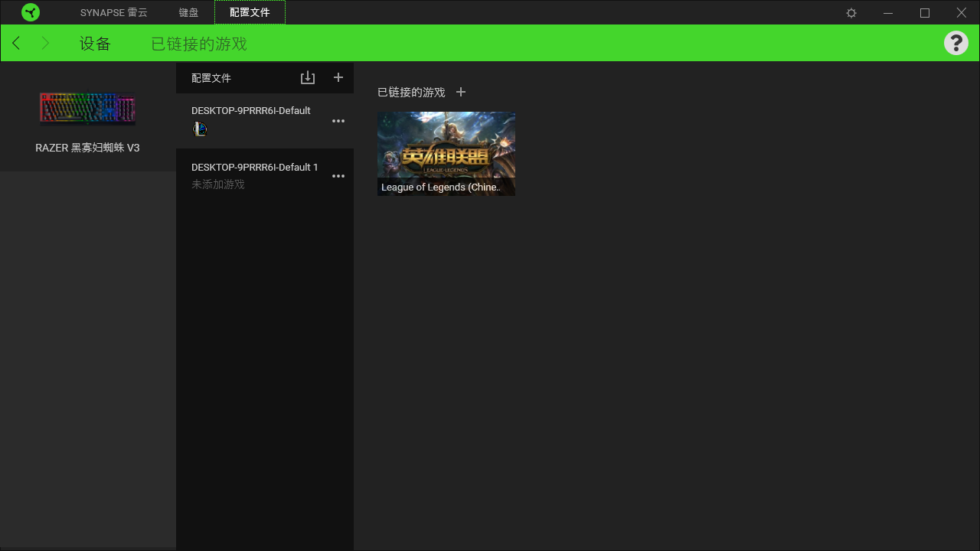Click the import profile icon
This screenshot has width=980, height=551.
point(307,77)
